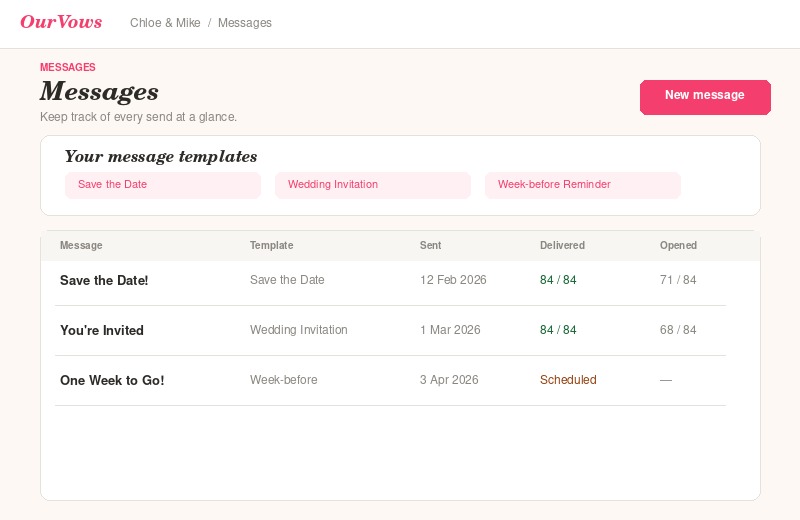Click the "68 / 84" opened count
The height and width of the screenshot is (520, 800).
click(678, 330)
